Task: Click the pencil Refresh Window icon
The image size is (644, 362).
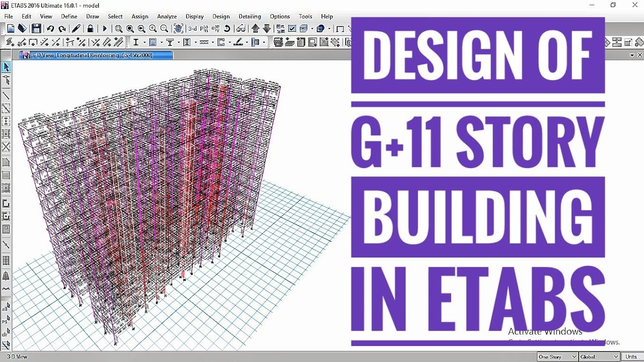Action: point(75,29)
